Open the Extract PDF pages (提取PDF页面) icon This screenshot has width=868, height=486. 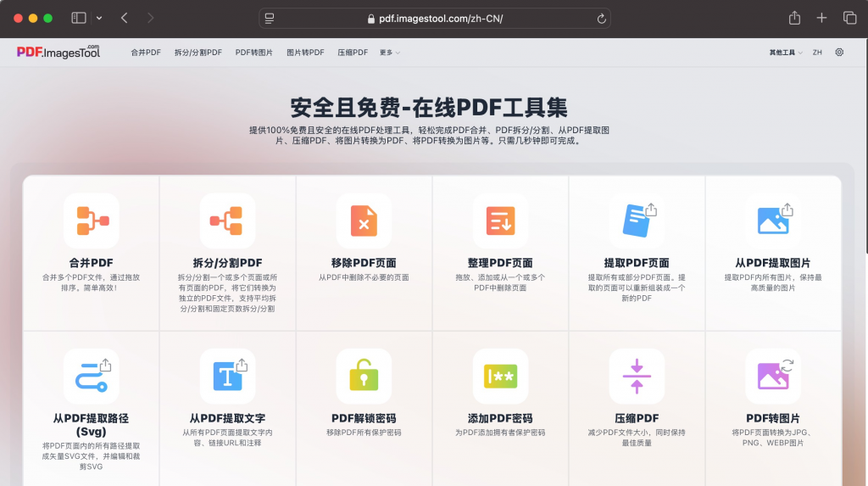pos(637,221)
